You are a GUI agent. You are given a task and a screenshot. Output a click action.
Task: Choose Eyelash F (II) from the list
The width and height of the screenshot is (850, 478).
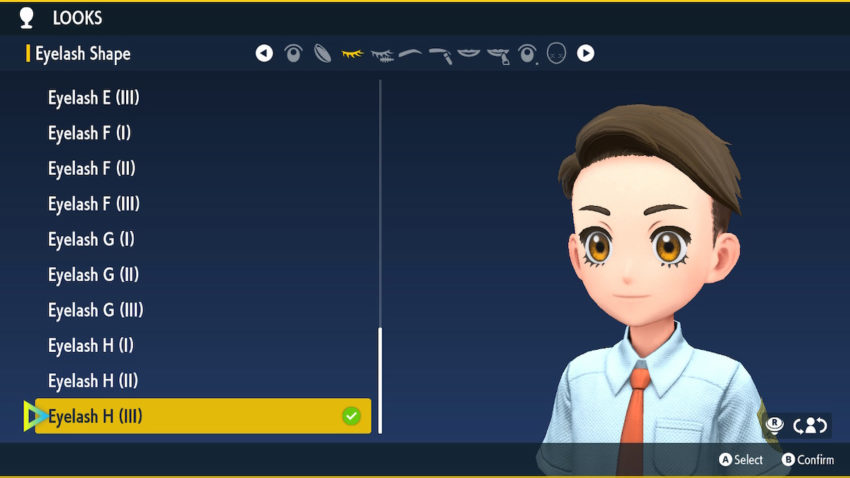coord(92,169)
